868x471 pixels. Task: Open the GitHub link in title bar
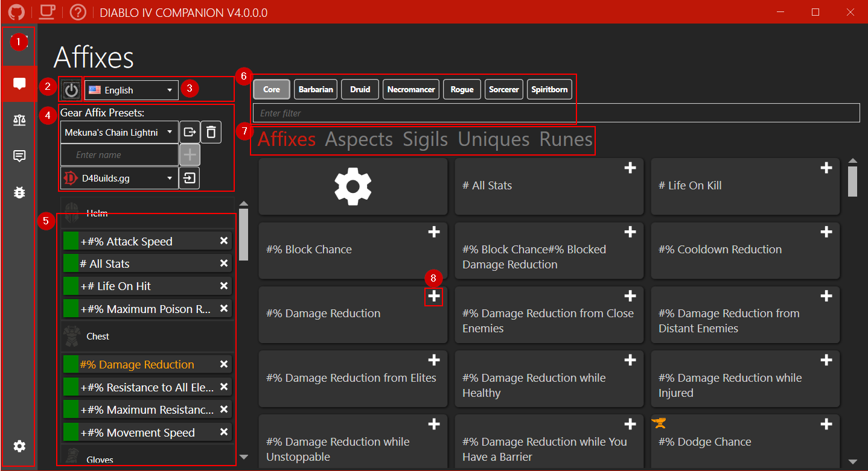tap(16, 12)
